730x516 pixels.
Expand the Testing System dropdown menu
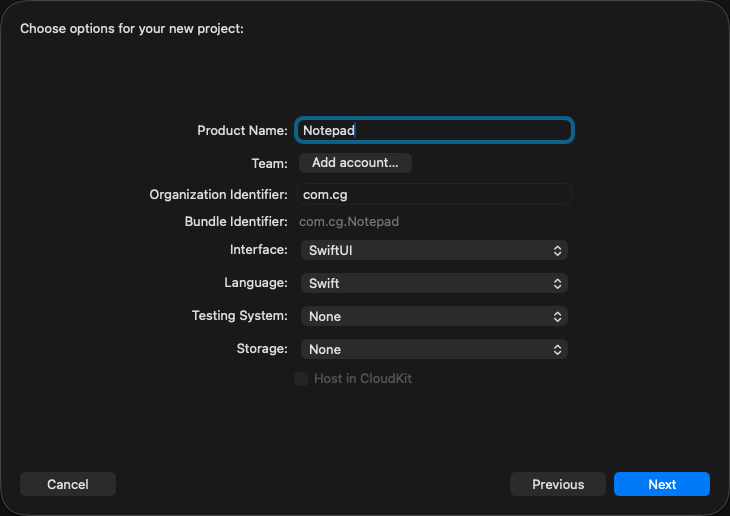point(434,316)
